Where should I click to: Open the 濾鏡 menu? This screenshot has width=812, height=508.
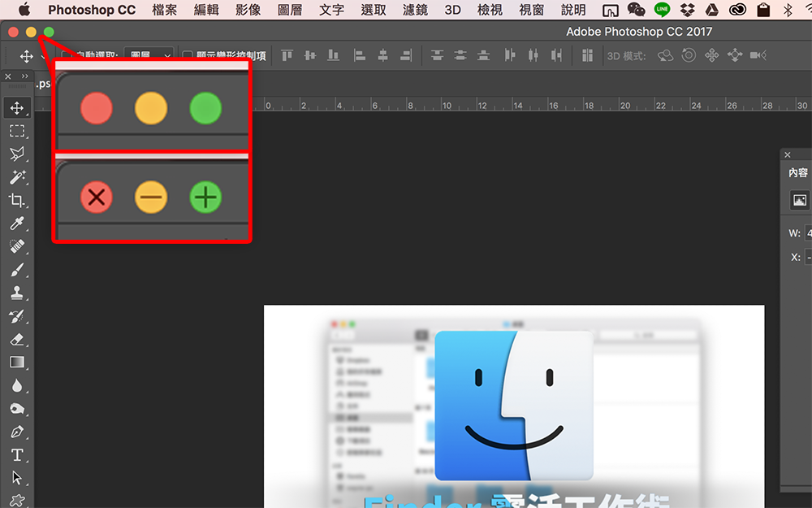[x=415, y=10]
